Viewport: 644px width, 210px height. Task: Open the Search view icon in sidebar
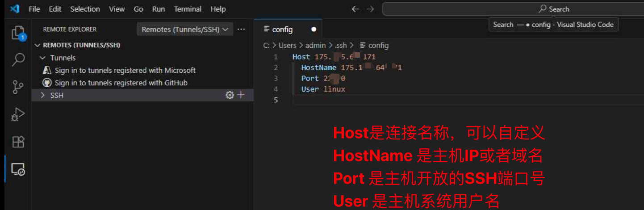pos(18,59)
